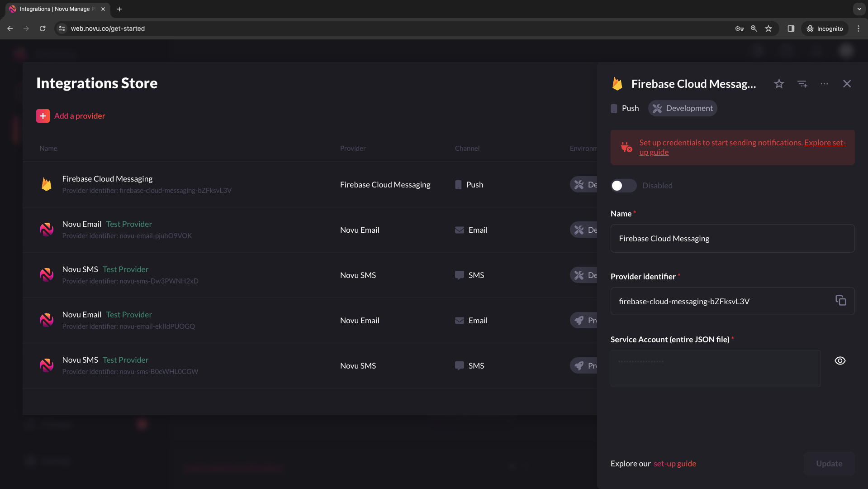Show the Service Account secret with eye icon
The height and width of the screenshot is (489, 868).
tap(840, 361)
